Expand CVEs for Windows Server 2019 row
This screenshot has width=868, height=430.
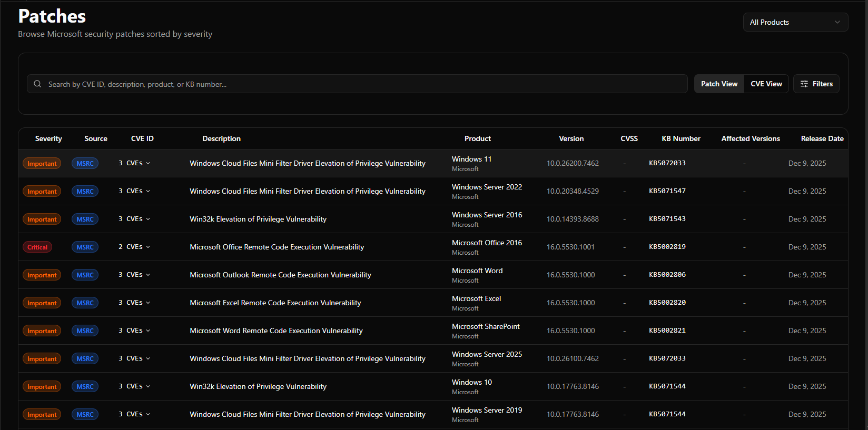[x=134, y=414]
